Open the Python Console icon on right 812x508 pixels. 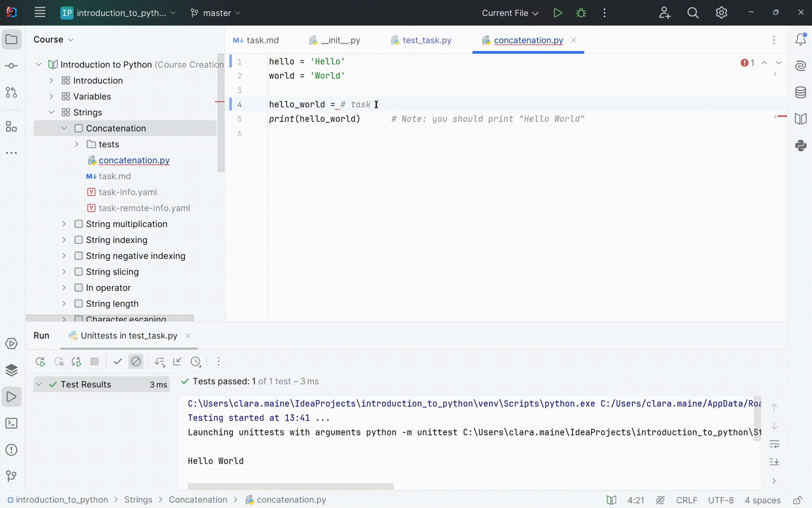coord(801,145)
